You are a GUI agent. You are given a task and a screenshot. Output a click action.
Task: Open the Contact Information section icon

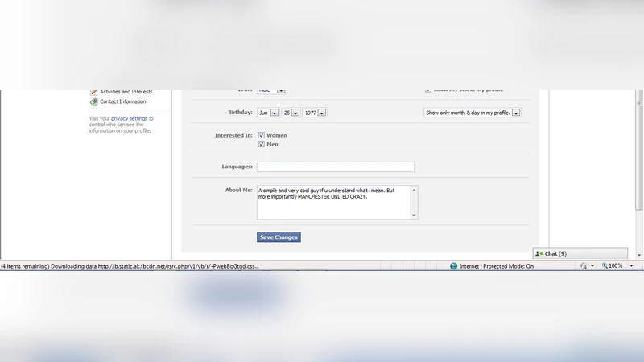pos(94,102)
